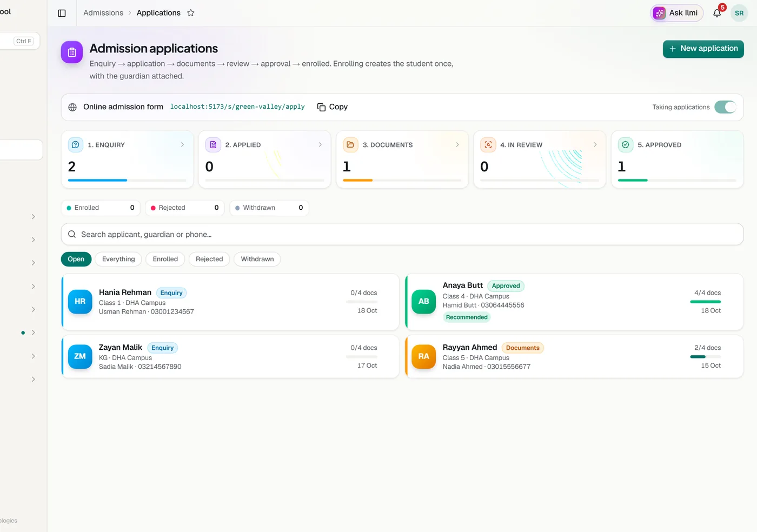Click the RA avatar for Rayyan Ahmed

coord(424,357)
